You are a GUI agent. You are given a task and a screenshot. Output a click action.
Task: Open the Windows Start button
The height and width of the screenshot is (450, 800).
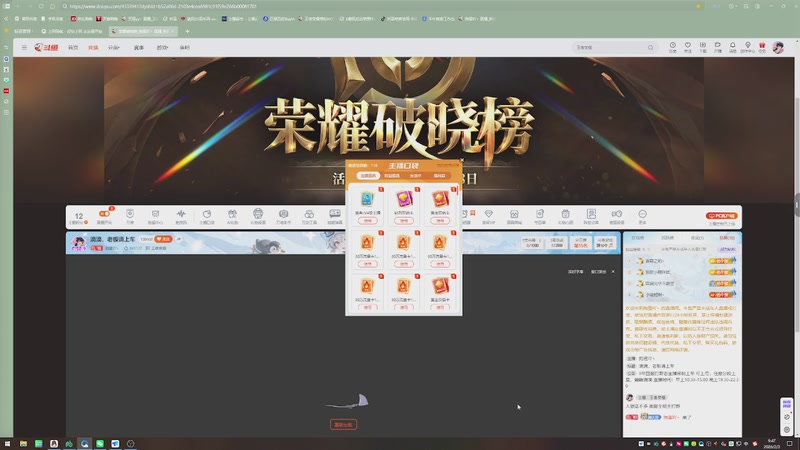click(x=7, y=444)
